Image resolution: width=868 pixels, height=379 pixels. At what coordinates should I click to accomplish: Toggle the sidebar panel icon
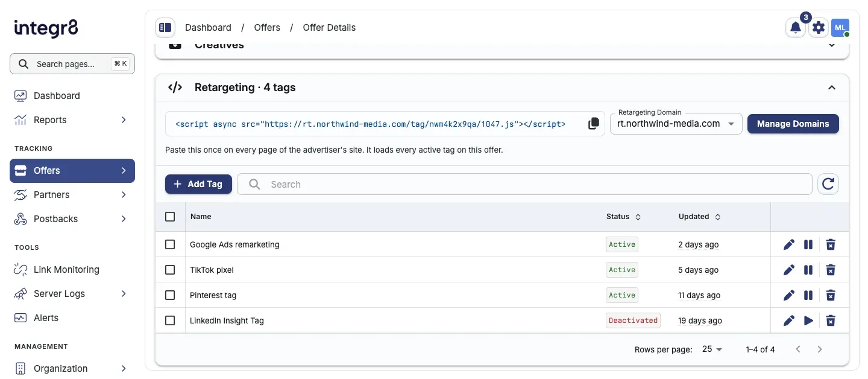[165, 27]
